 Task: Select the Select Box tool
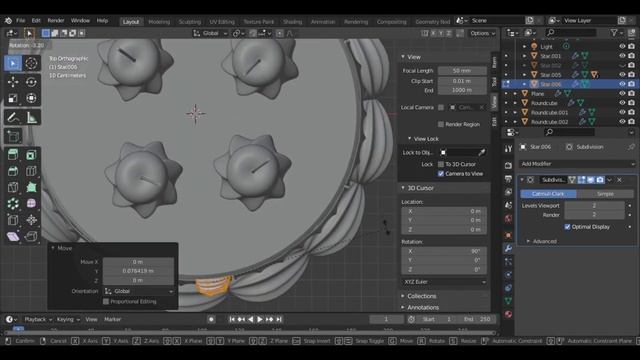click(13, 63)
